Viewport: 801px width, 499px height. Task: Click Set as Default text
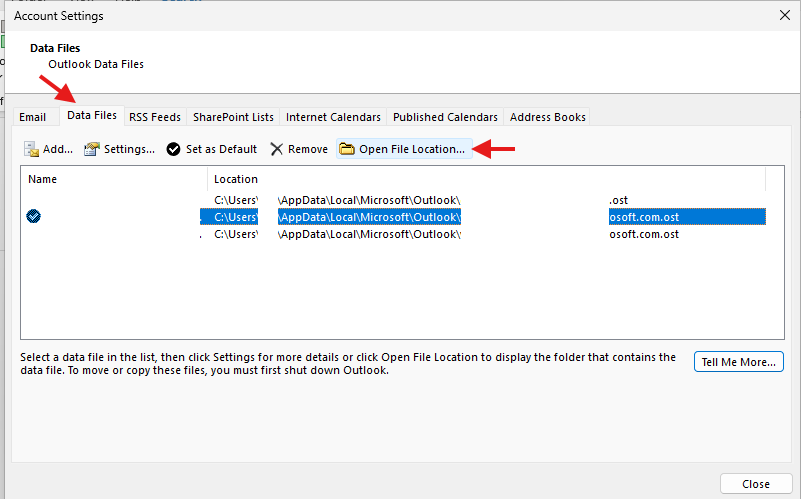(221, 149)
